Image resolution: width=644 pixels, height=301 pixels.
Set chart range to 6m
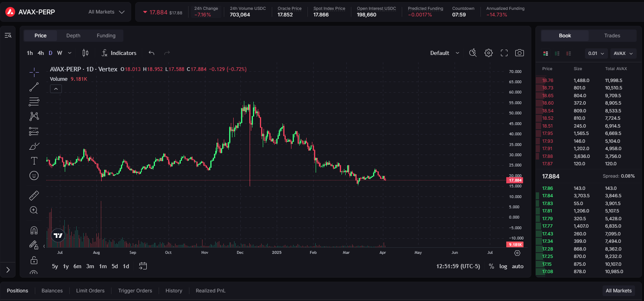(77, 266)
